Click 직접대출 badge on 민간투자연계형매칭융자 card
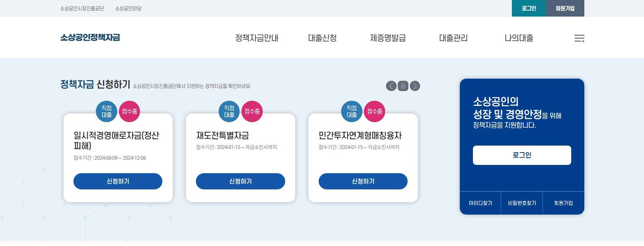The height and width of the screenshot is (246, 644). click(352, 111)
